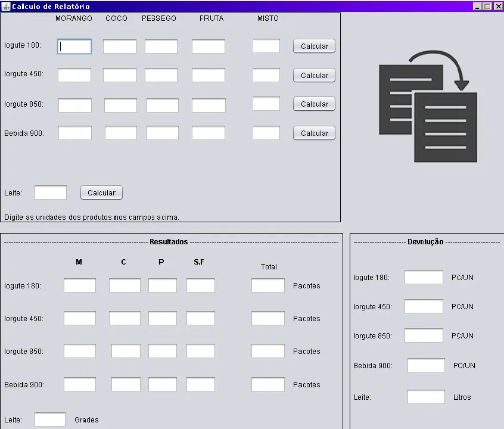Select the Total result field for Iogute 180
Screen dimensions: 504x429
(x=268, y=286)
